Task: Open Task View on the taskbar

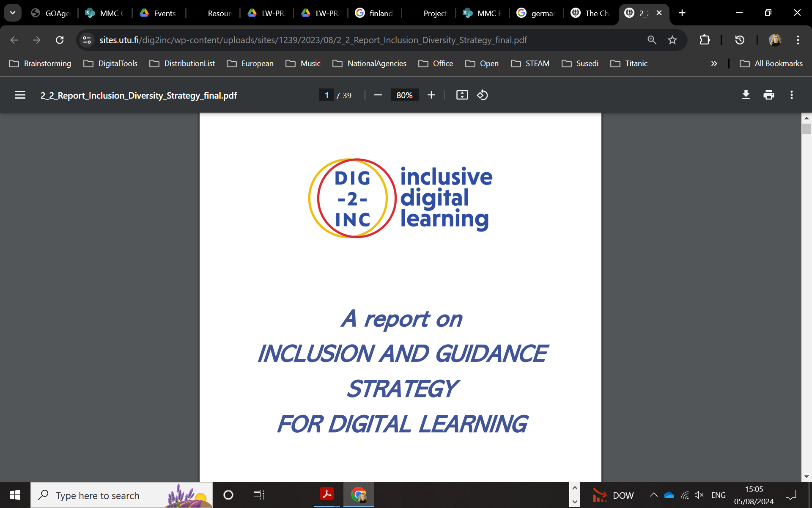Action: tap(258, 495)
